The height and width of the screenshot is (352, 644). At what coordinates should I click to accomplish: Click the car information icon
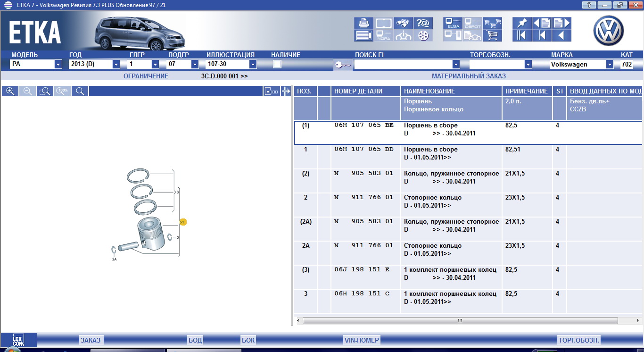[x=403, y=36]
